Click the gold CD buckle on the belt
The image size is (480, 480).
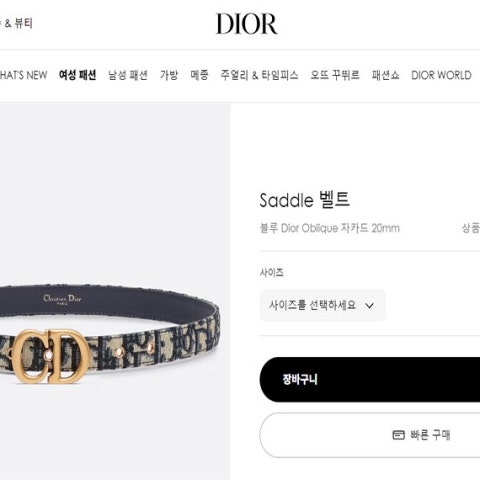coord(51,356)
